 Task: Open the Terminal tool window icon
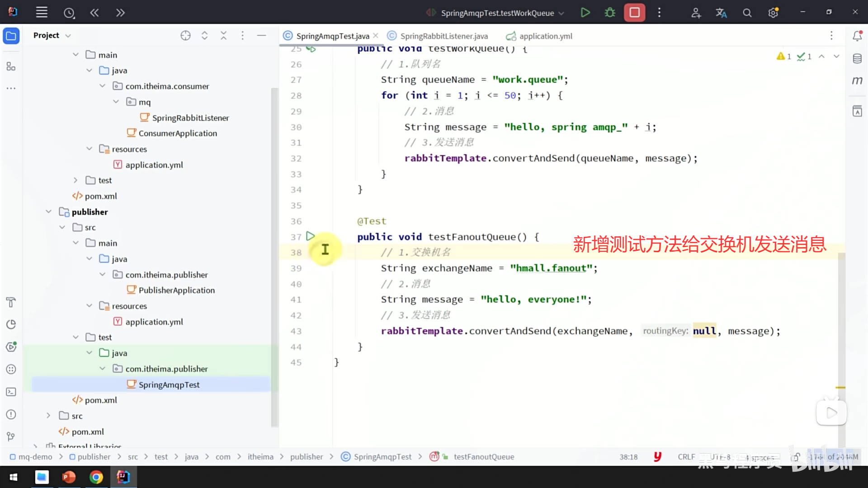coord(11,392)
